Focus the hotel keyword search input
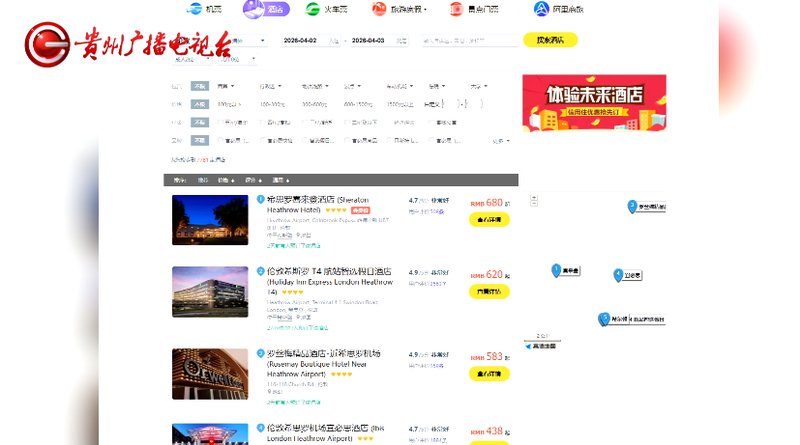Viewport: 800px width, 445px height. [x=469, y=40]
